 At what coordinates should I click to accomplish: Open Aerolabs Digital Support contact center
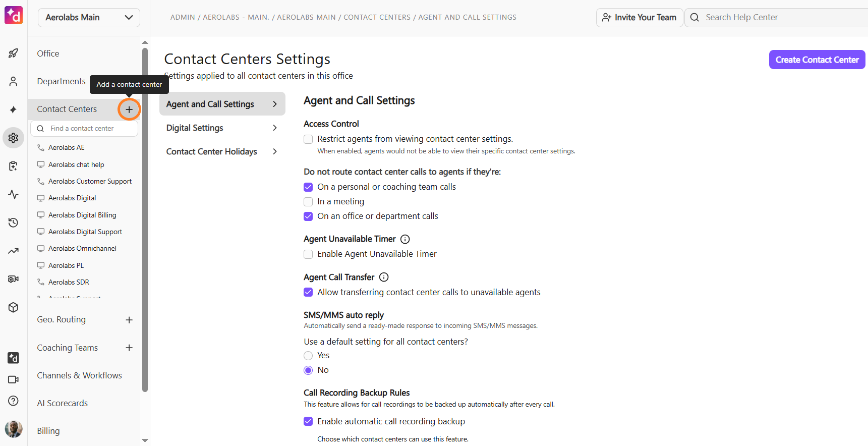click(x=85, y=232)
